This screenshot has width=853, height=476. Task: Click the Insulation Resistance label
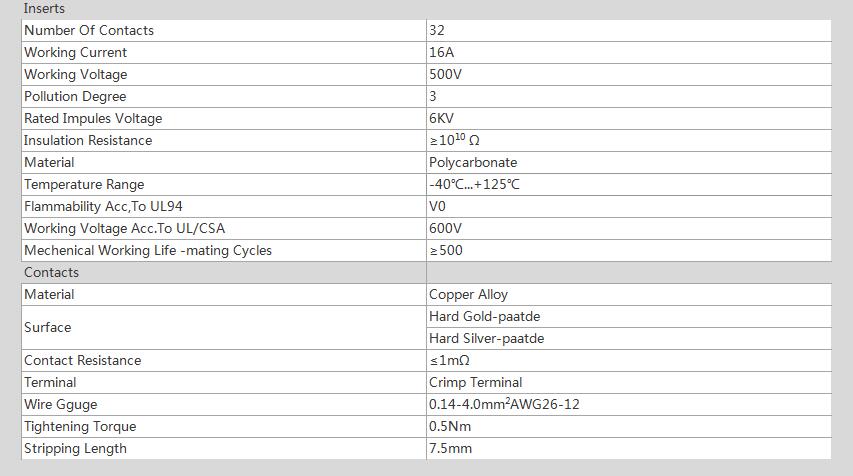pos(88,140)
